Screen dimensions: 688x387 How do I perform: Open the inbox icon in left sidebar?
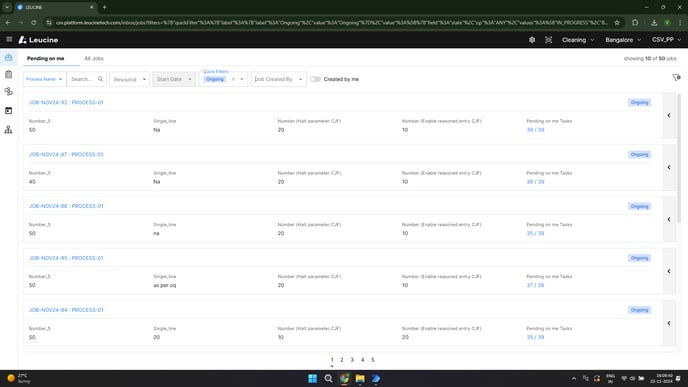(8, 58)
